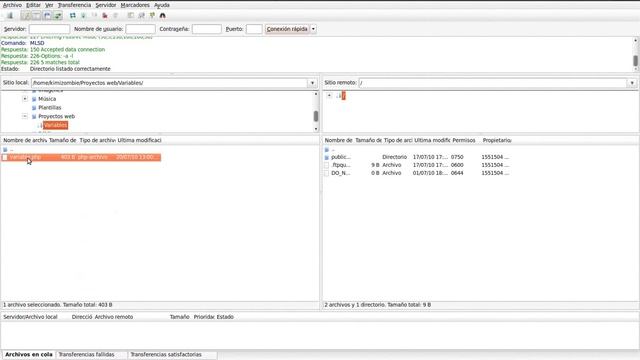640x360 pixels.
Task: Click the 0750 permissions cell
Action: 457,157
